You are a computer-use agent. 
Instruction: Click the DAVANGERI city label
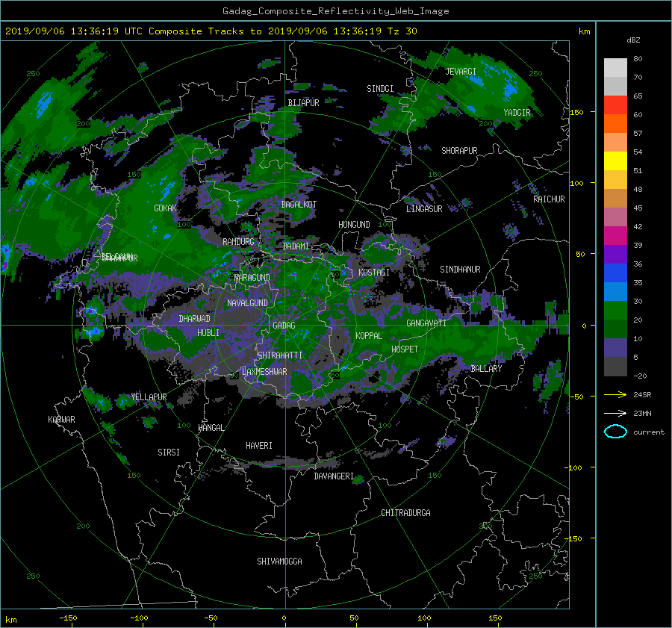pos(334,476)
